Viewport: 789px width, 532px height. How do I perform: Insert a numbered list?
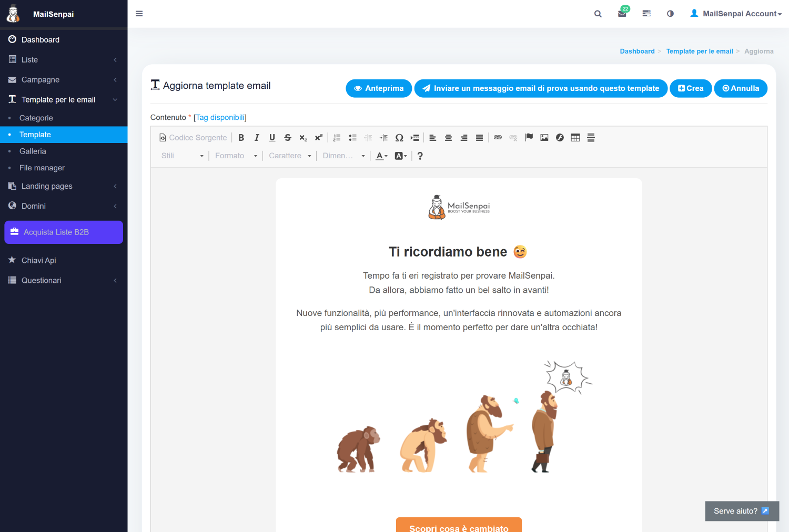337,138
